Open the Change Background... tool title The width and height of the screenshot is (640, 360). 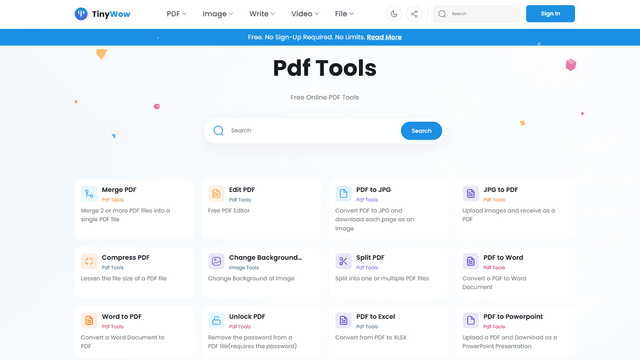coord(266,258)
